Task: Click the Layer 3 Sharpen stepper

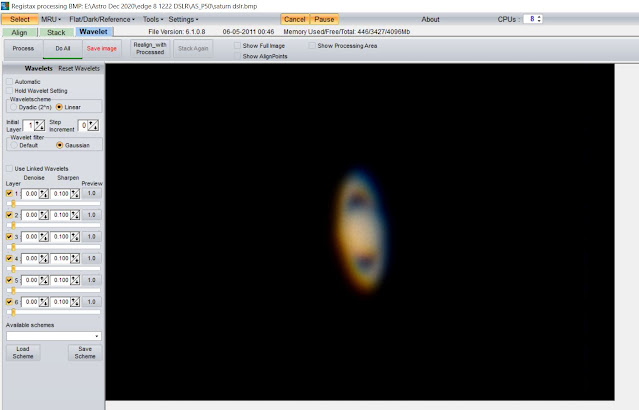Action: click(75, 236)
